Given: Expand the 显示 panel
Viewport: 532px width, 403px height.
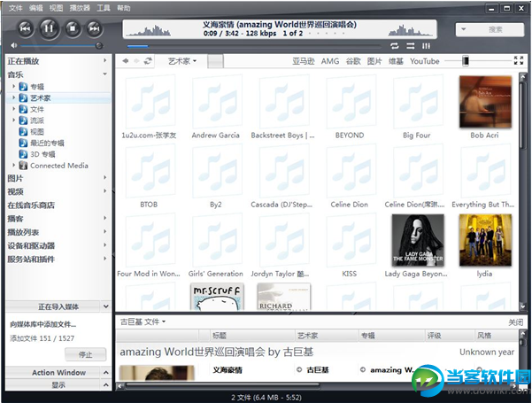Looking at the screenshot, I should (106, 384).
